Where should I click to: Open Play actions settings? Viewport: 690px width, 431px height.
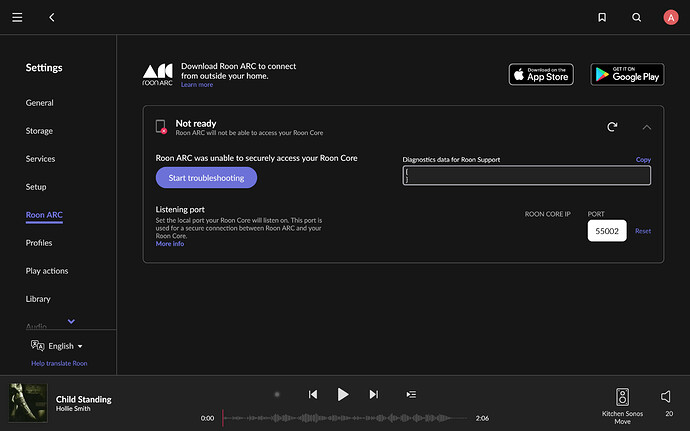click(47, 271)
